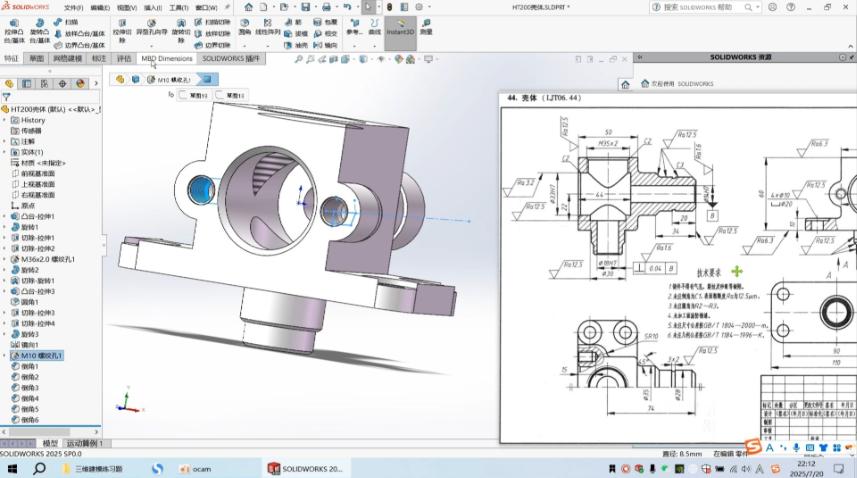The width and height of the screenshot is (857, 478).
Task: Expand the M10 螺纹孔1 node
Action: (x=5, y=356)
